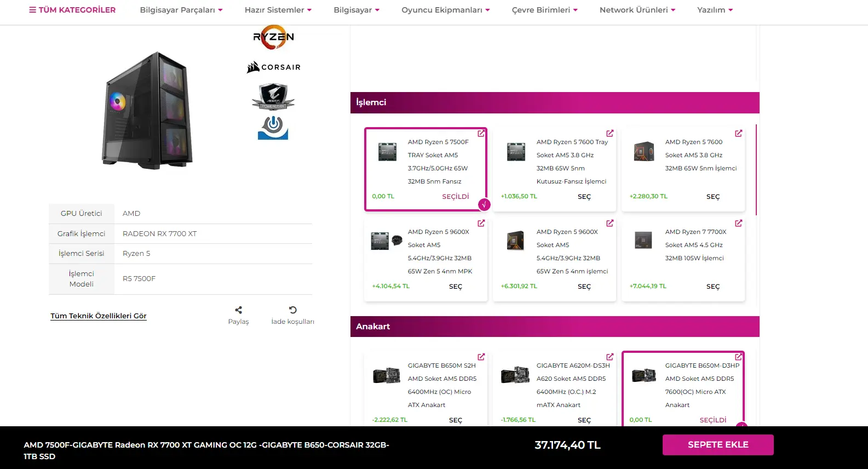Expand Bilgisayar dropdown menu

coord(357,10)
